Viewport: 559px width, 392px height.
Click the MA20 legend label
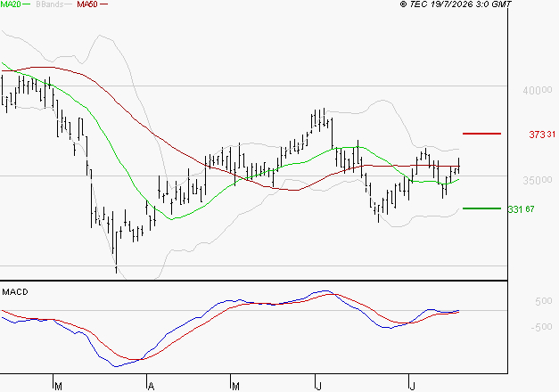pyautogui.click(x=11, y=4)
